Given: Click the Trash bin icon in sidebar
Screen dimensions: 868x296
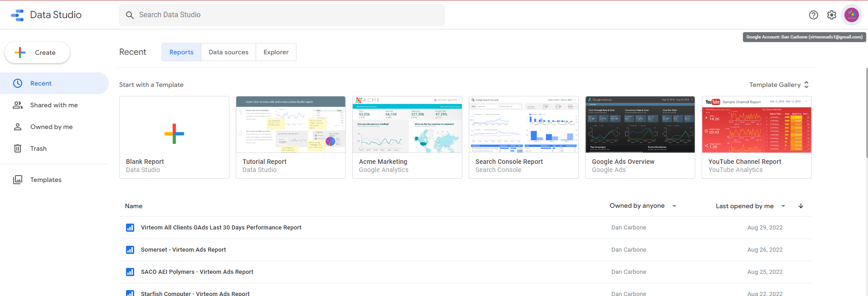Looking at the screenshot, I should (x=18, y=148).
